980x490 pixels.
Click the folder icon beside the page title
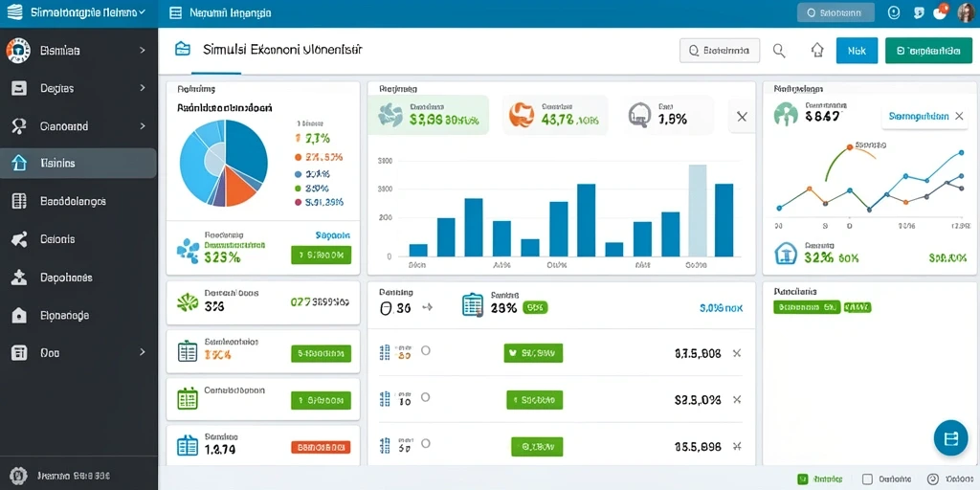[x=183, y=50]
